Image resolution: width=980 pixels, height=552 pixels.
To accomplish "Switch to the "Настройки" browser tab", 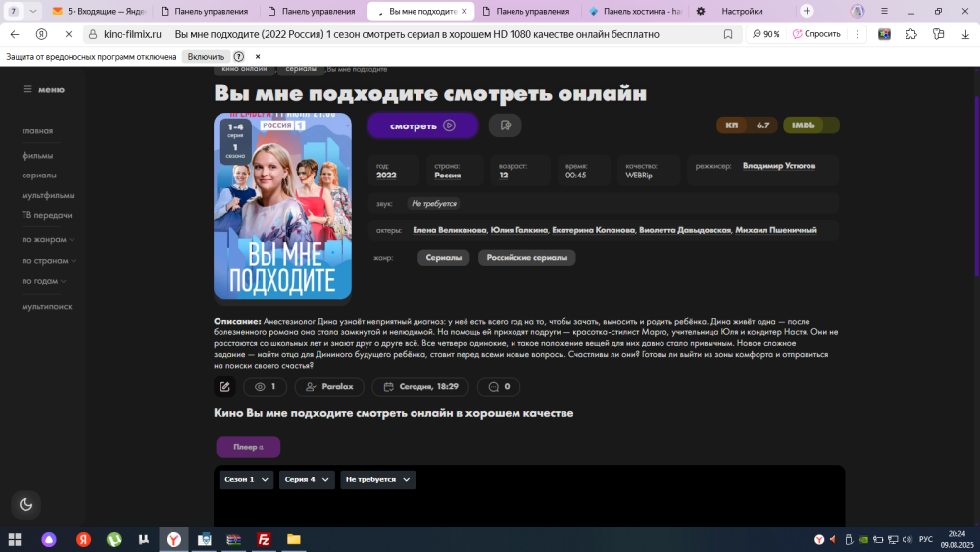I will click(741, 11).
